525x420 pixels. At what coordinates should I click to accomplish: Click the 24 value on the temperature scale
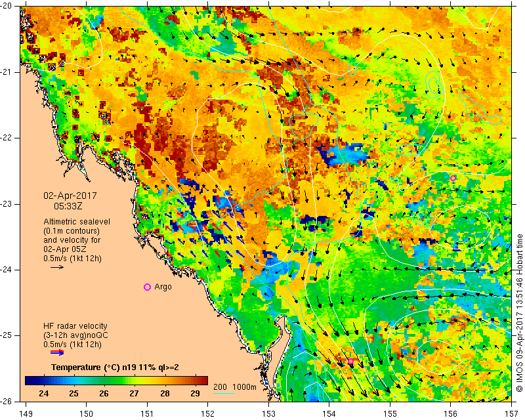[43, 393]
